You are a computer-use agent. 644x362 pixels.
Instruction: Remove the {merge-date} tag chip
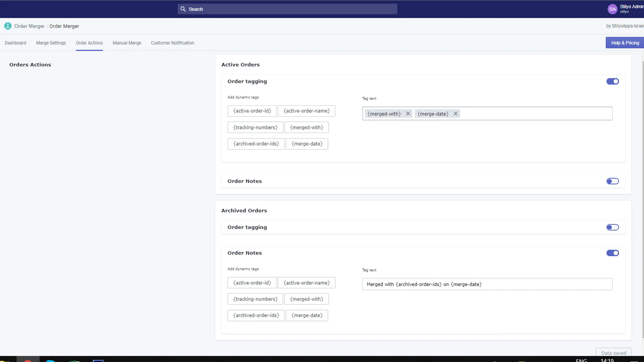click(456, 114)
